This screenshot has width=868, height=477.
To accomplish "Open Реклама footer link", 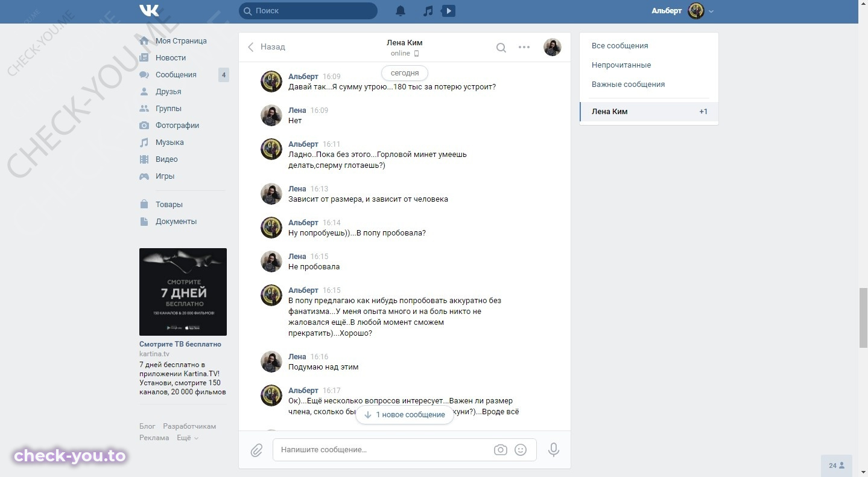I will pos(154,438).
